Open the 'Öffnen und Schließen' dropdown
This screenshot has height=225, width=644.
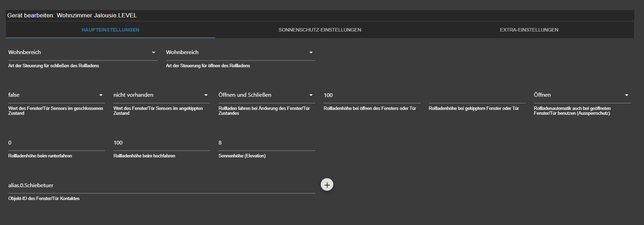(266, 95)
